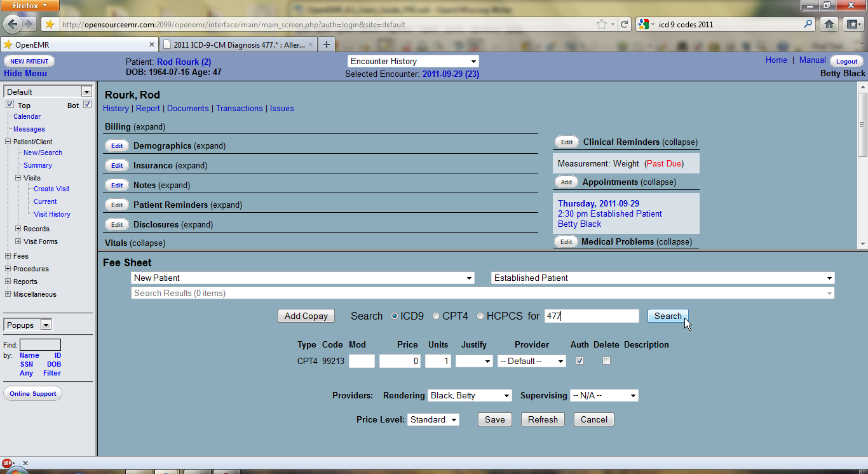Open the Firefox menu button

(x=31, y=6)
